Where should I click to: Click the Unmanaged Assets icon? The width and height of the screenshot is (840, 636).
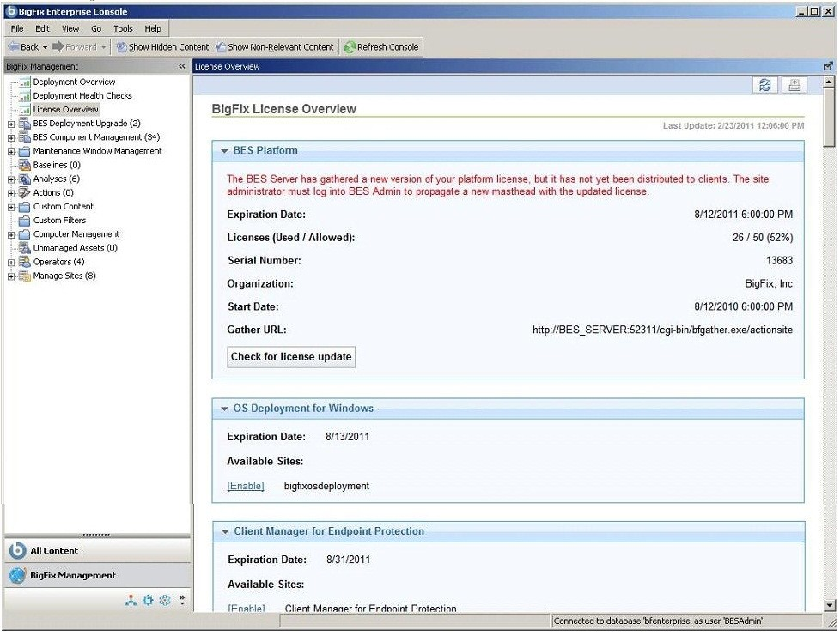pos(25,248)
